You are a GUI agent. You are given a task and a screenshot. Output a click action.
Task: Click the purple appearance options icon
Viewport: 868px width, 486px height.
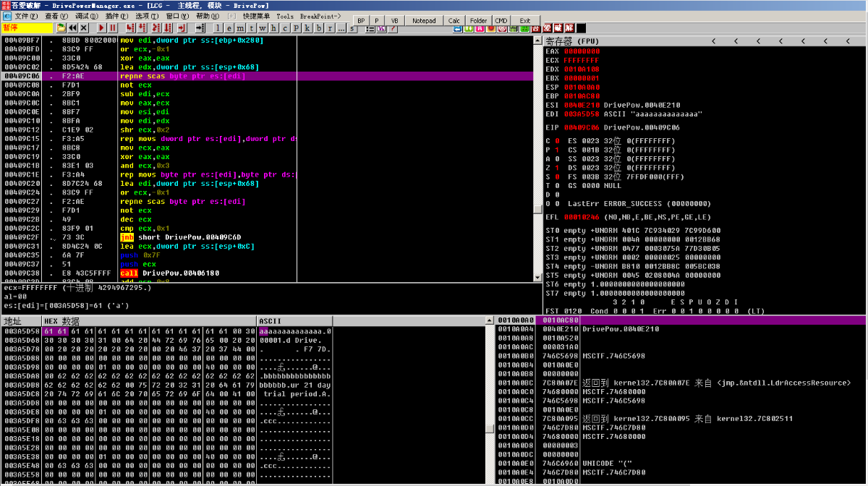[381, 30]
